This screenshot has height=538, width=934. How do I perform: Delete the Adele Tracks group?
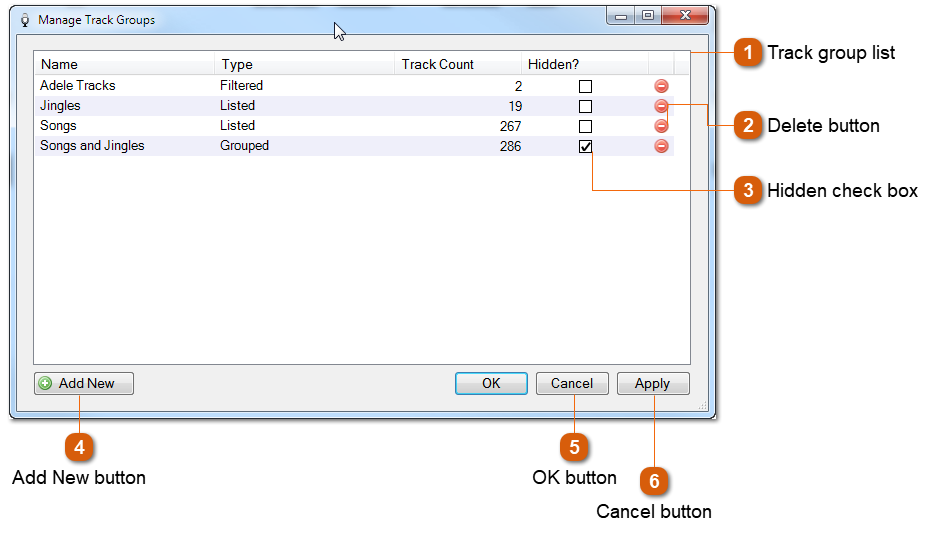click(x=661, y=86)
